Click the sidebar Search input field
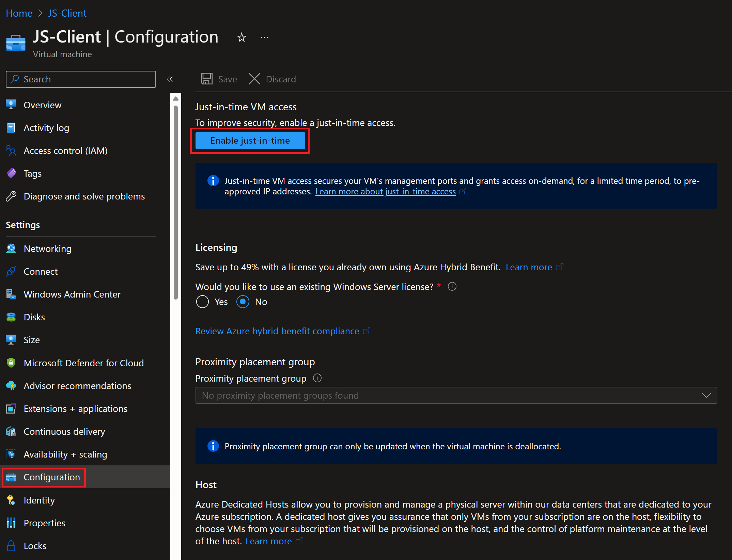732x560 pixels. (x=81, y=79)
